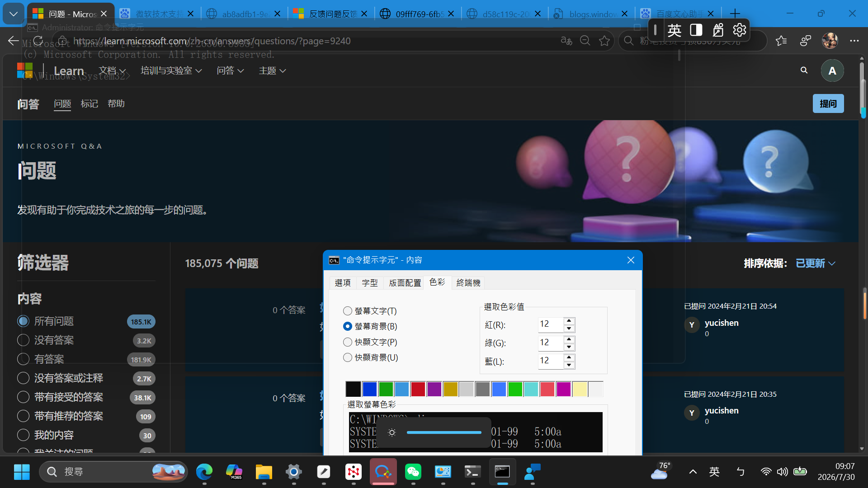Open the 反馈问题反馈 browser tab
The height and width of the screenshot is (488, 868).
330,14
